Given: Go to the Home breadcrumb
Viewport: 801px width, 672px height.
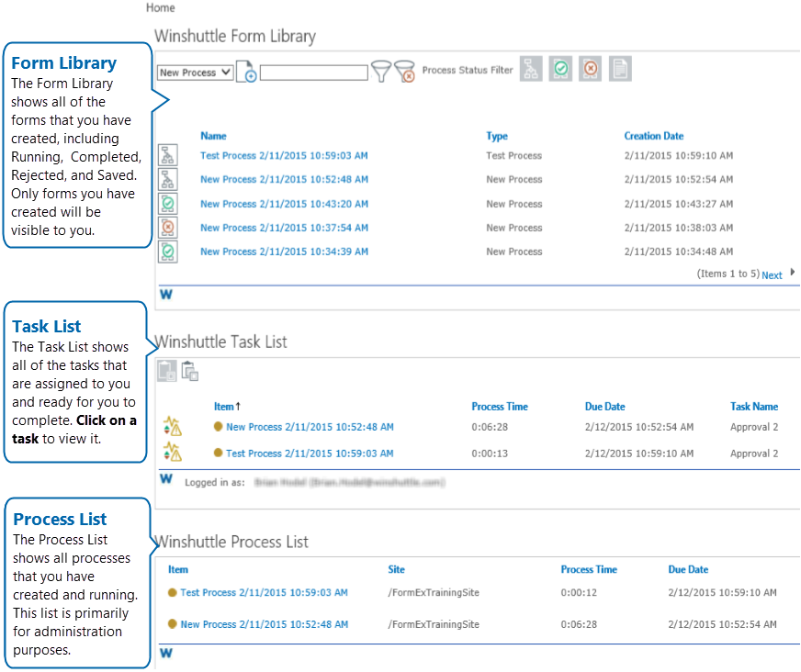Looking at the screenshot, I should 161,7.
